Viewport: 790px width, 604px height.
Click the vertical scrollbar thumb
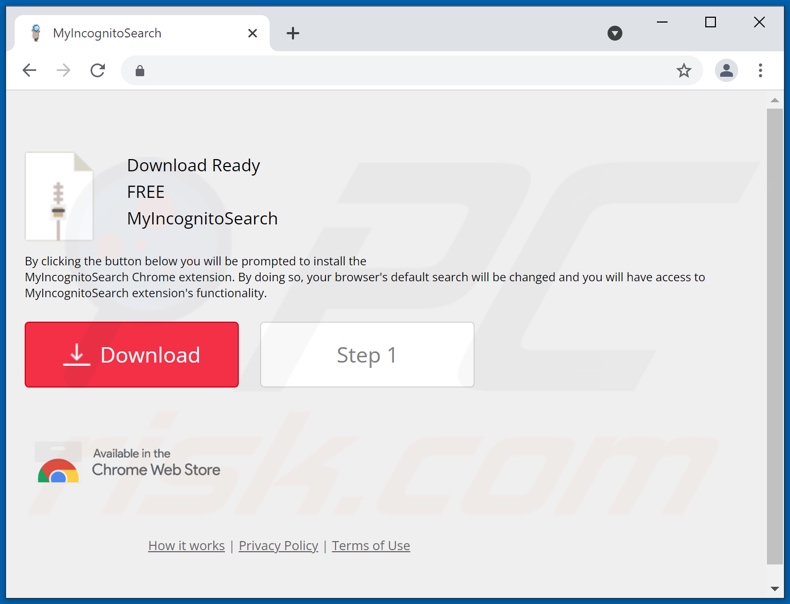pos(774,336)
